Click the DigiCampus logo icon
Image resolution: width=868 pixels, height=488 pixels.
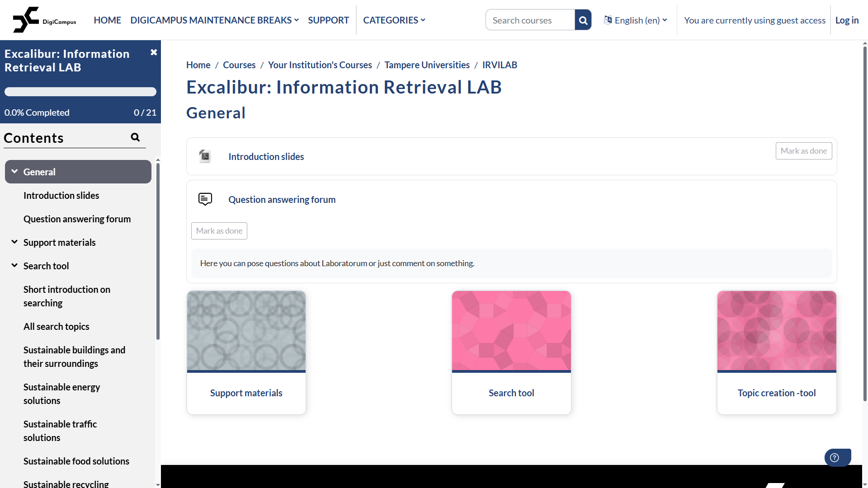pos(26,20)
